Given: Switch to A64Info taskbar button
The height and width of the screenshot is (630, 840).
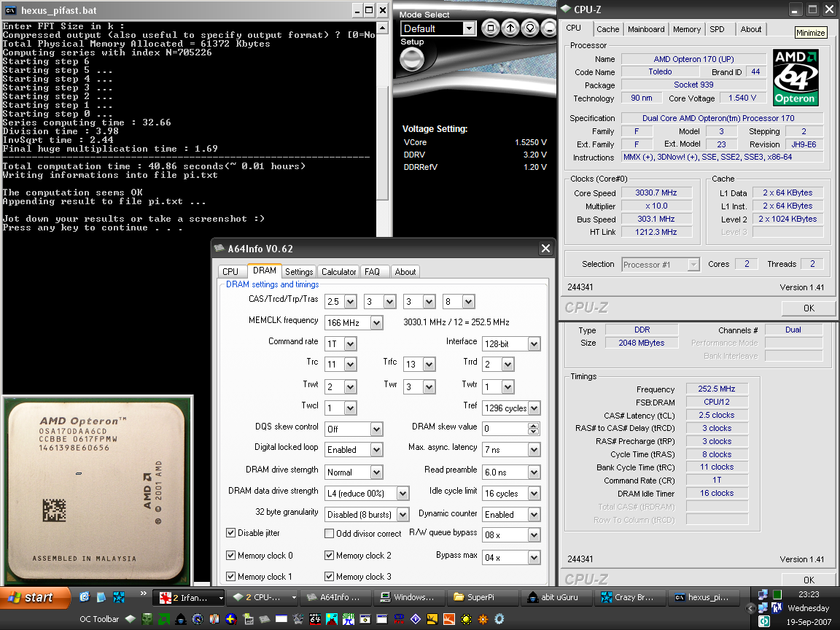Looking at the screenshot, I should (336, 597).
